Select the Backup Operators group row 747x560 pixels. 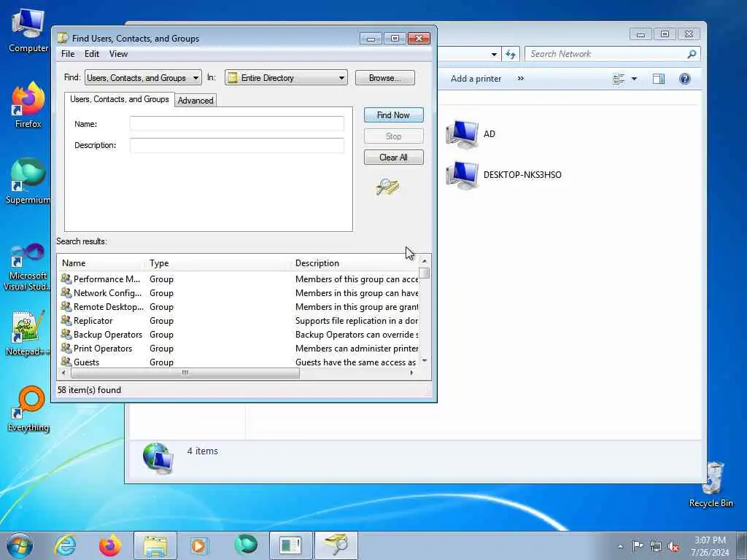[238, 334]
